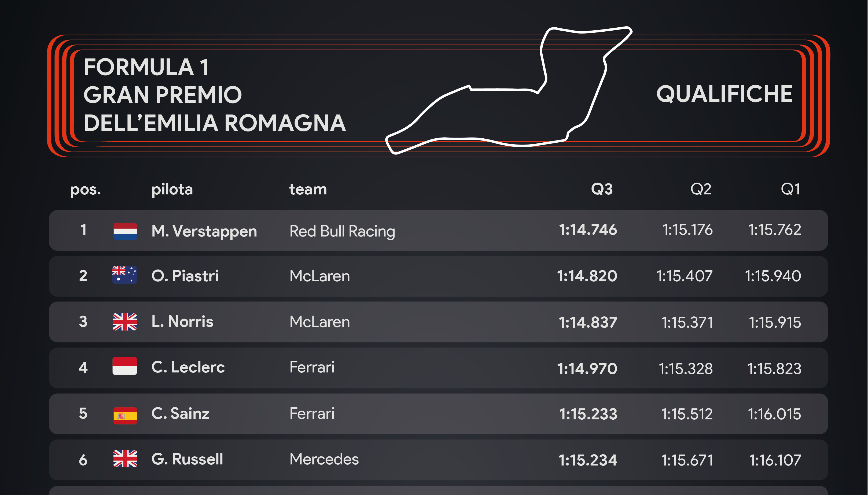Click the Netherlands flag beside Verstappen
Image resolution: width=868 pixels, height=495 pixels.
(x=125, y=231)
